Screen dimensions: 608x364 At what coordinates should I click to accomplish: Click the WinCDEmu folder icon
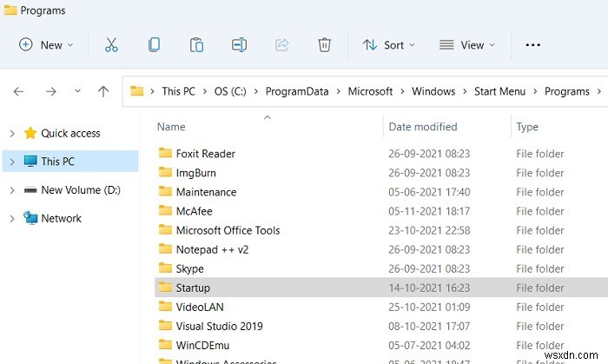[165, 345]
